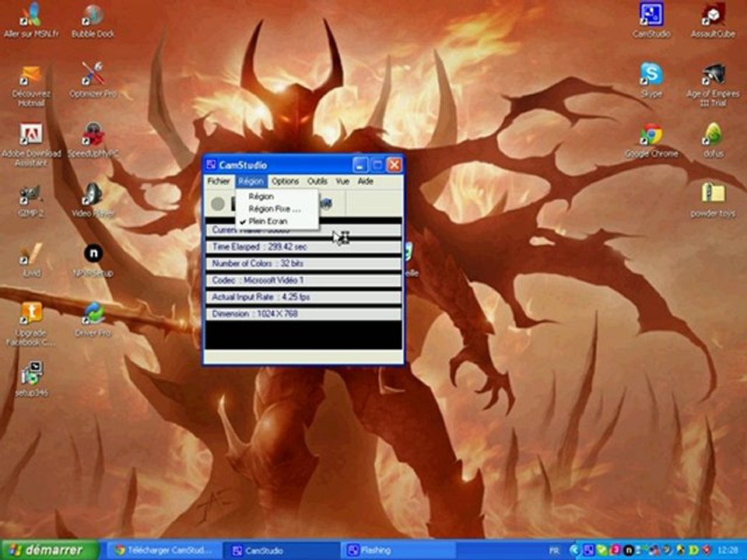The height and width of the screenshot is (560, 747).
Task: Click the round record button in CamStudio toolbar
Action: pyautogui.click(x=218, y=205)
